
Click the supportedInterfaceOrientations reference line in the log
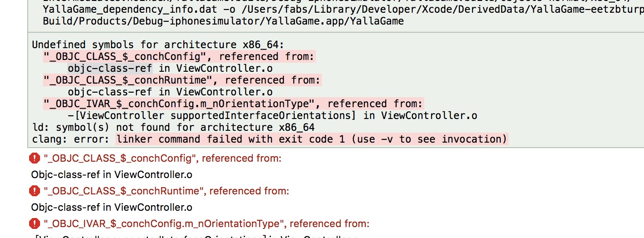pos(272,116)
